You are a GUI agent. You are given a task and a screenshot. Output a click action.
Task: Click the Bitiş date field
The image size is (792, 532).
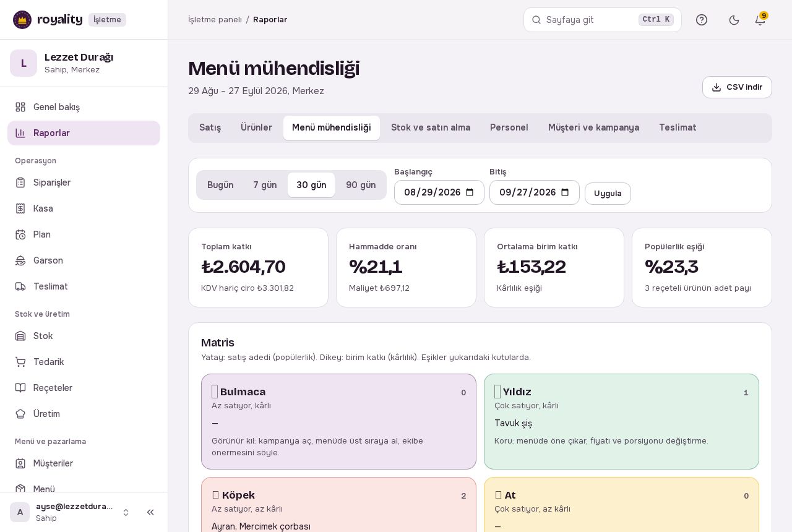[535, 192]
